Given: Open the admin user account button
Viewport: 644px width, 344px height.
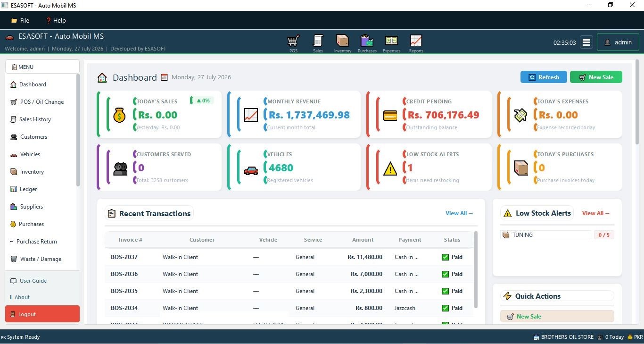Looking at the screenshot, I should pyautogui.click(x=618, y=42).
